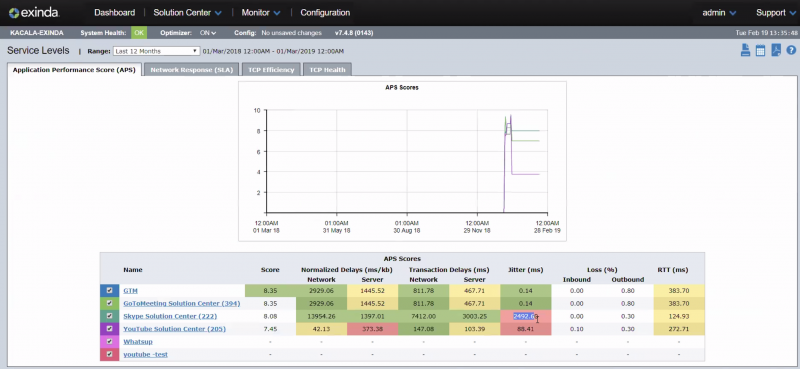Open the GoToMeeting Solution Center (394) link
This screenshot has width=800, height=369.
point(181,303)
